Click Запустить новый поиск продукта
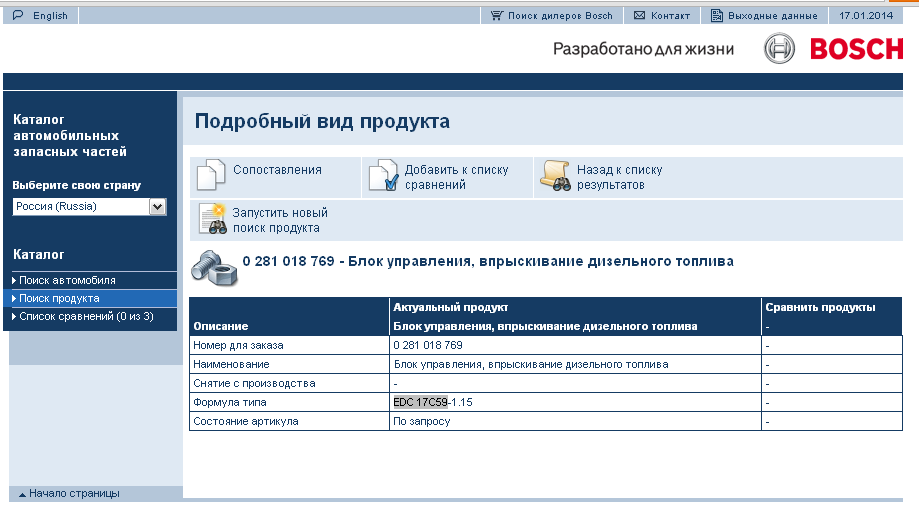 coord(280,220)
